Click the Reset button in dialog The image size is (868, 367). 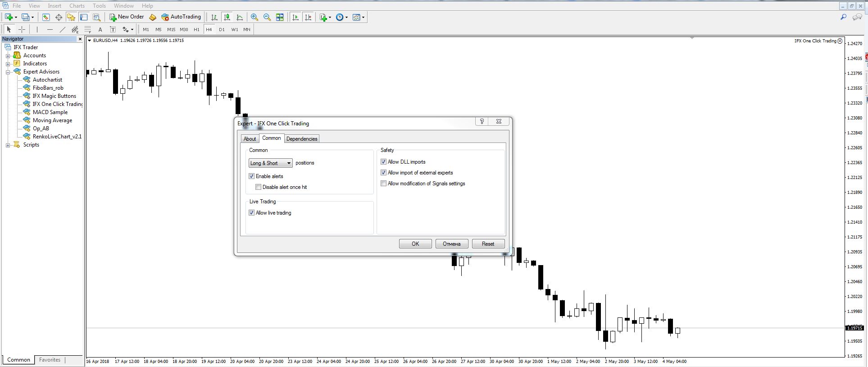tap(488, 244)
